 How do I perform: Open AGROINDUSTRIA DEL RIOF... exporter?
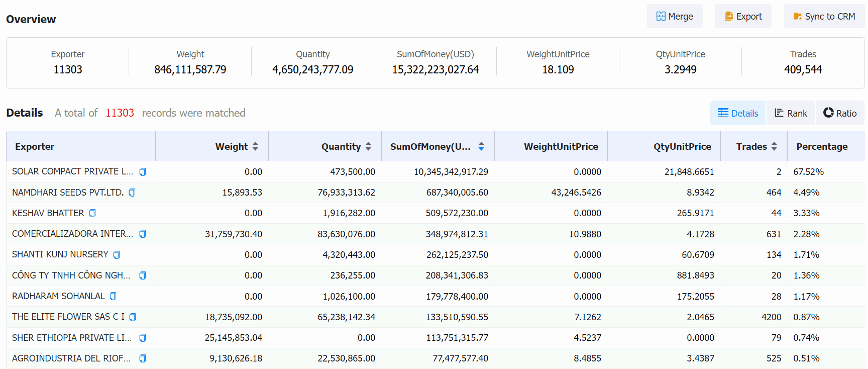[71, 358]
